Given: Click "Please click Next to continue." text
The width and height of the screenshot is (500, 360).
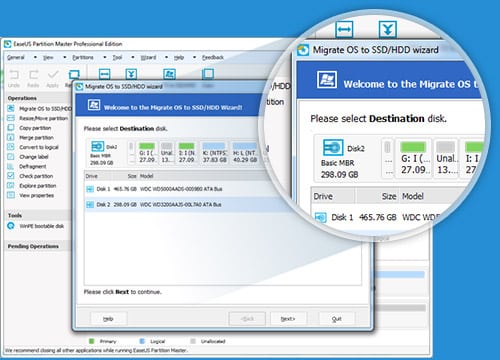Looking at the screenshot, I should [x=123, y=292].
